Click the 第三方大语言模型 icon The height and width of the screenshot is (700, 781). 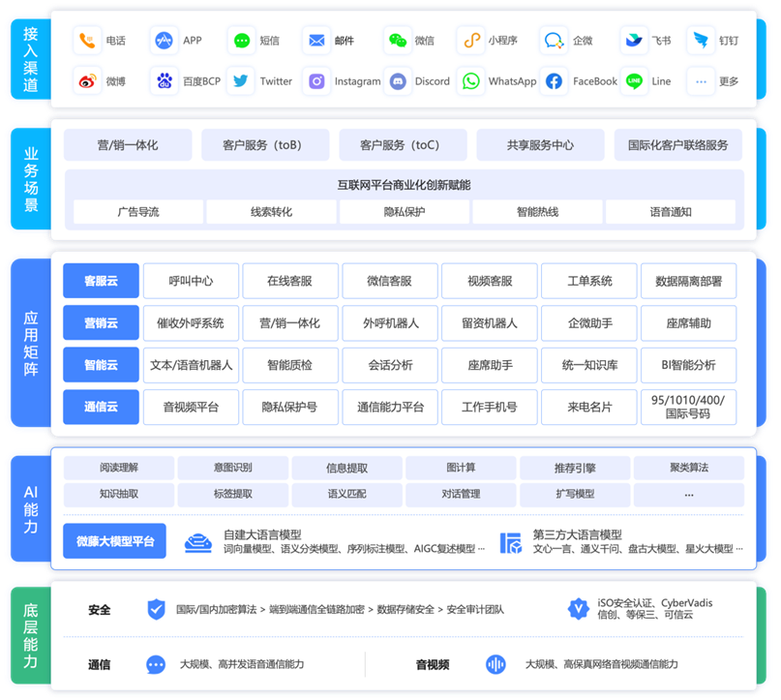click(511, 542)
